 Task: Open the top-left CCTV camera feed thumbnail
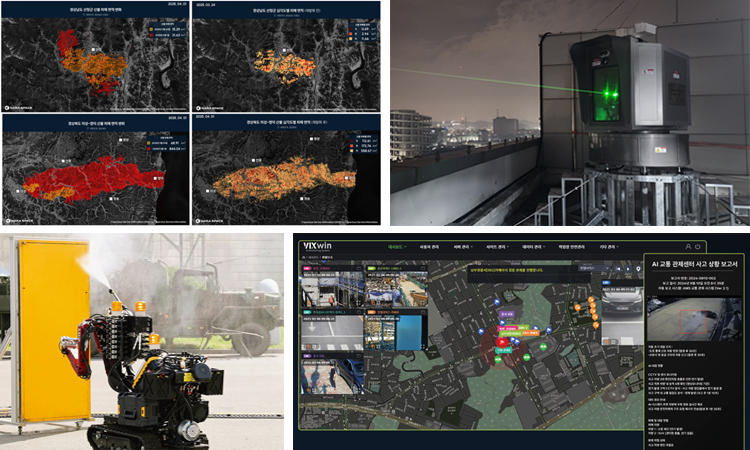pos(327,294)
